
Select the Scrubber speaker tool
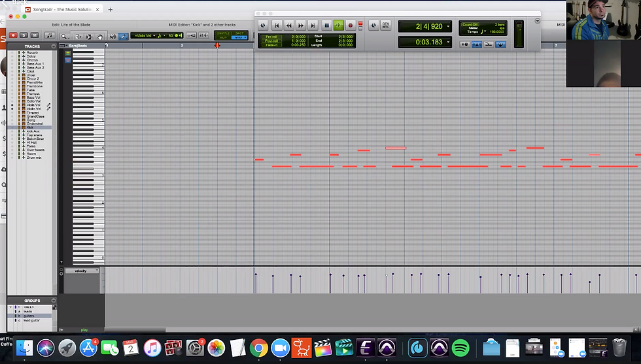point(113,36)
